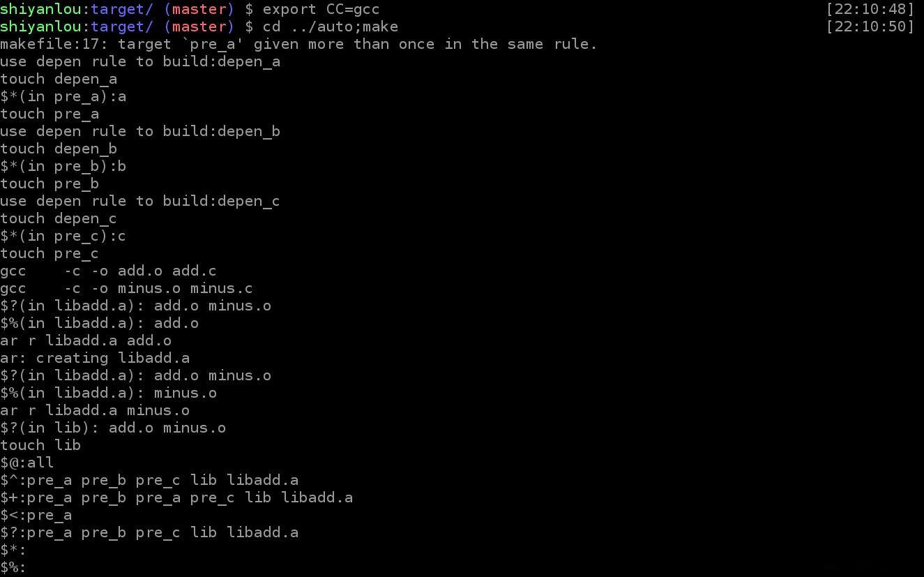Click the timestamp 22:10:50
The image size is (924, 577).
[x=870, y=27]
